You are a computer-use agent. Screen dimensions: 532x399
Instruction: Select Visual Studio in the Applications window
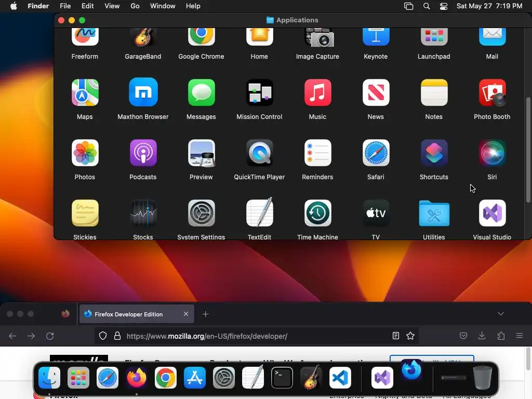[492, 213]
